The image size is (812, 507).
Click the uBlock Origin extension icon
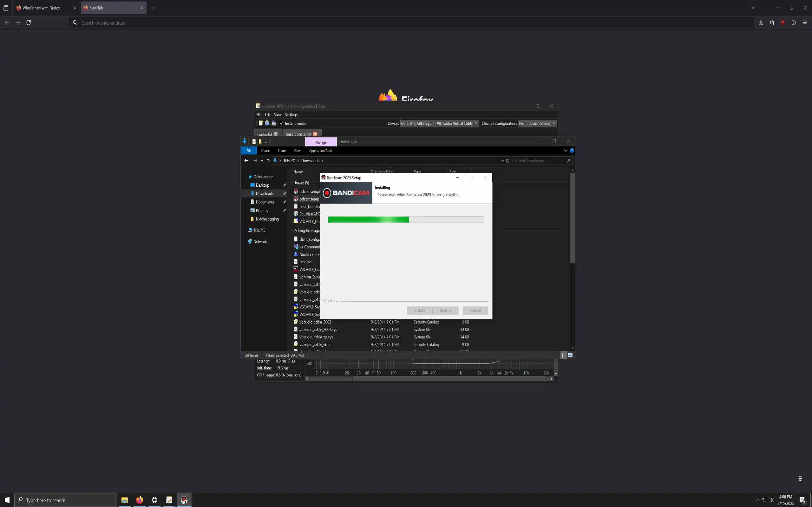pos(783,22)
